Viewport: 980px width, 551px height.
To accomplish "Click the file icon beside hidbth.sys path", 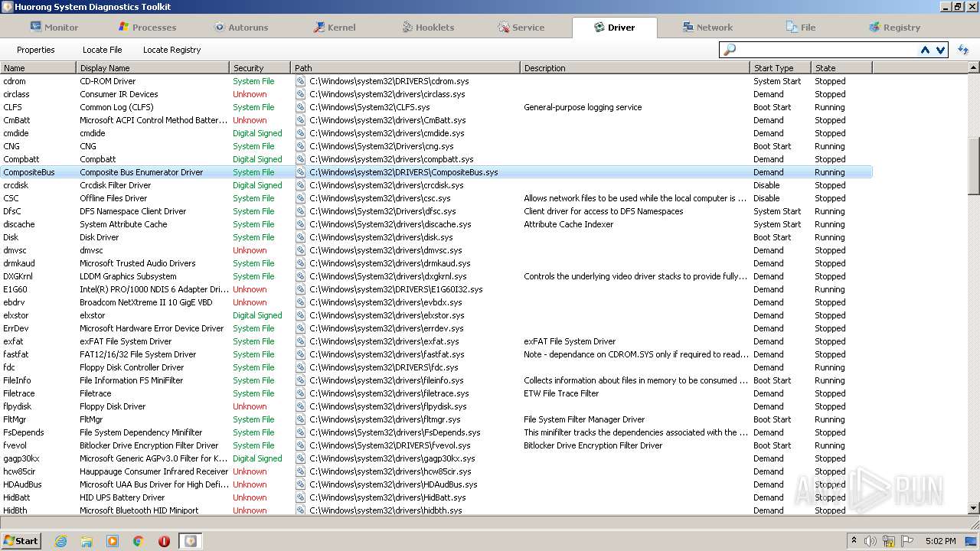I will [x=300, y=510].
